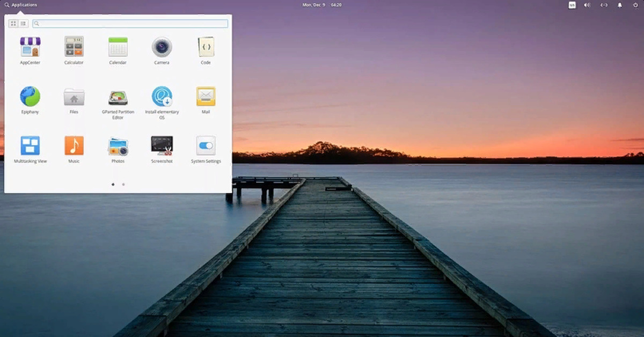Viewport: 644px width, 337px height.
Task: Go to second page of apps
Action: (123, 184)
